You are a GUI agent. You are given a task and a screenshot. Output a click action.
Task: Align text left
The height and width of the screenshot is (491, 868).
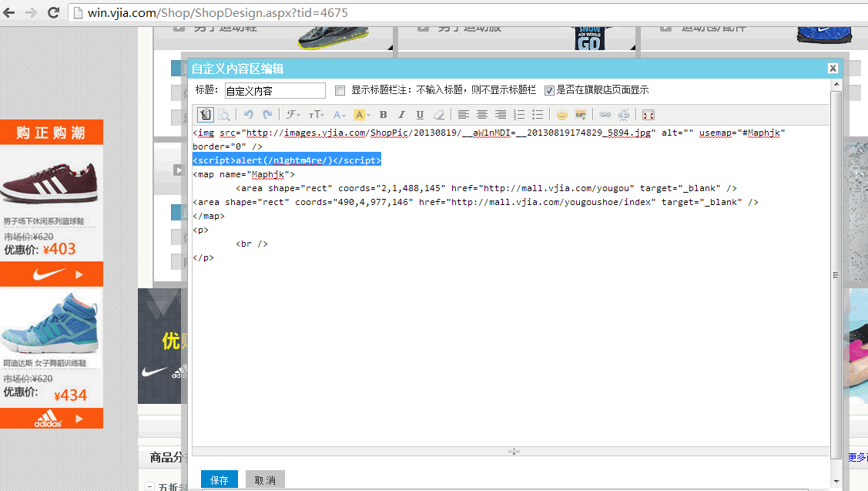click(x=464, y=115)
